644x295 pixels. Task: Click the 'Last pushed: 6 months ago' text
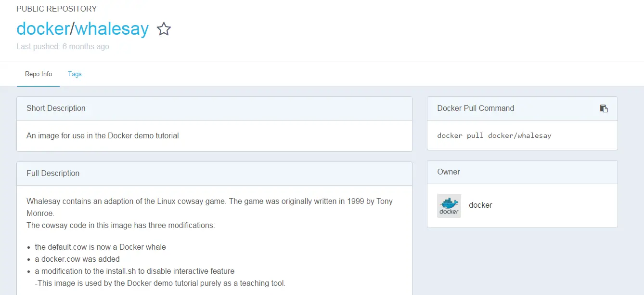point(63,47)
